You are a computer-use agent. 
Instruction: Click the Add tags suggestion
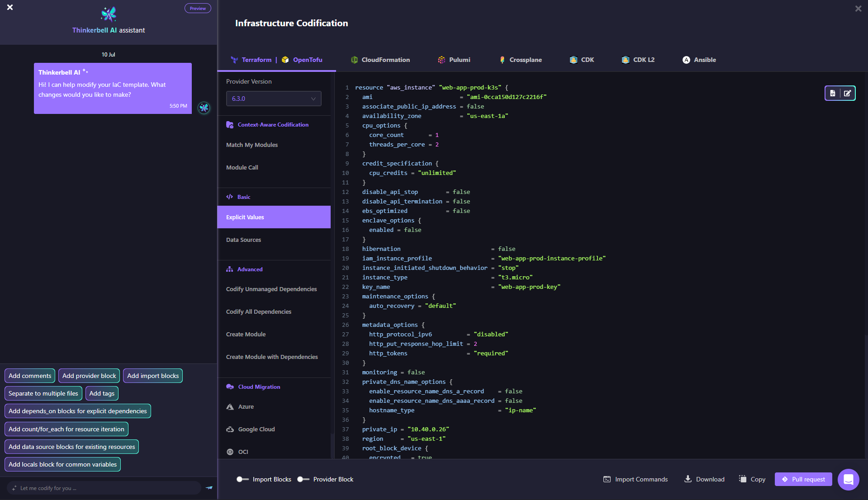(102, 393)
